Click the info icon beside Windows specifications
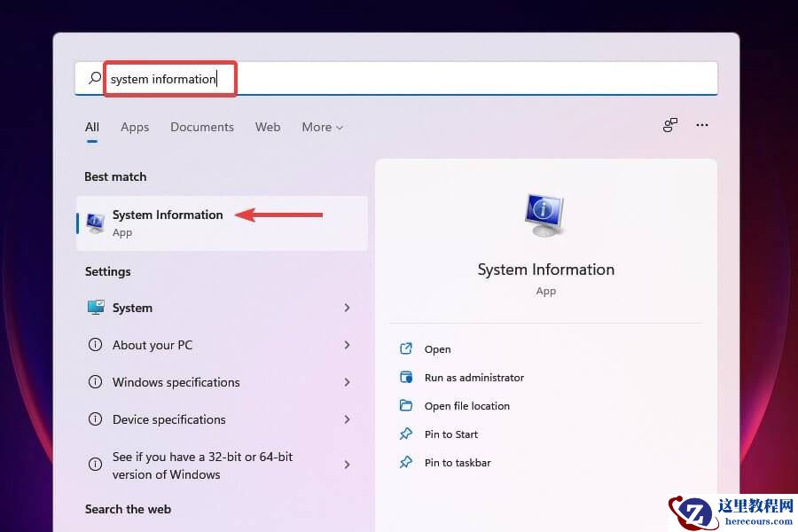 pos(95,382)
